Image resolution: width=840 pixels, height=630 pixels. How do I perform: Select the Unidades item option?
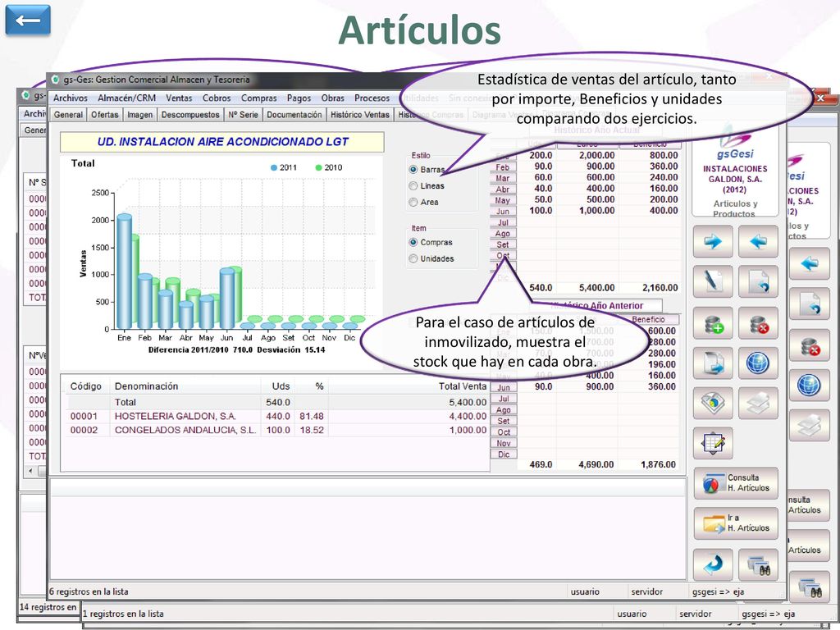tap(431, 258)
